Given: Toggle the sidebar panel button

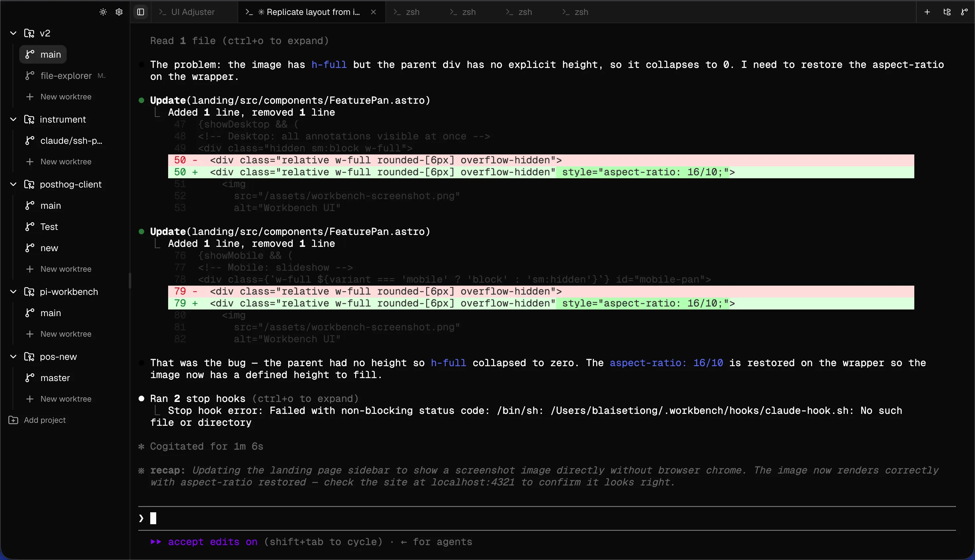Looking at the screenshot, I should click(141, 12).
